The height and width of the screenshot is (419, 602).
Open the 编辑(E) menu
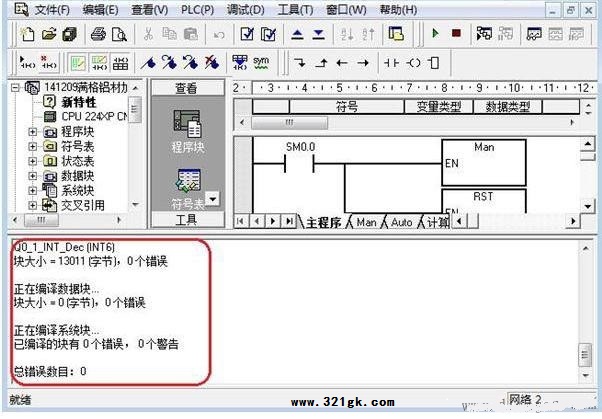tap(100, 10)
